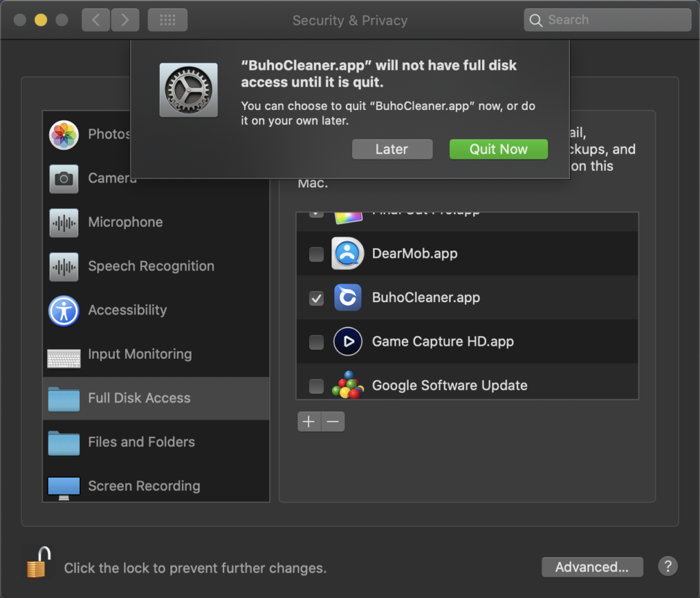
Task: Show all preferences grid button
Action: (x=167, y=20)
